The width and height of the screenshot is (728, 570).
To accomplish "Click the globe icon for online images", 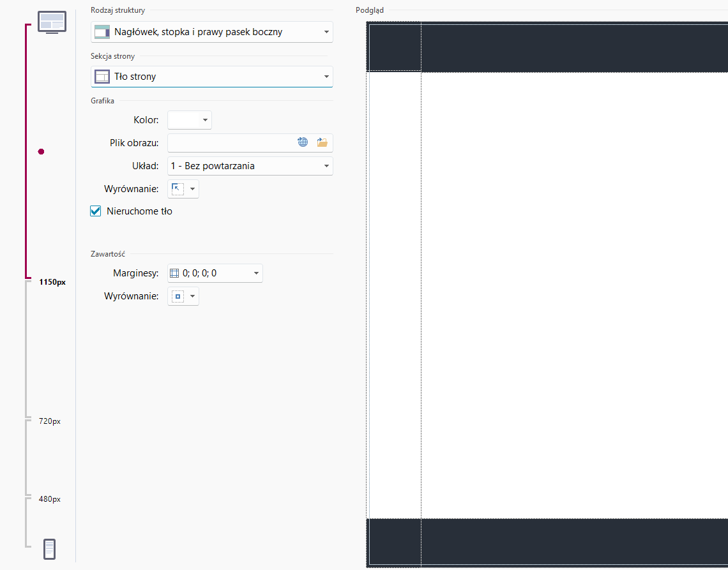I will coord(303,143).
